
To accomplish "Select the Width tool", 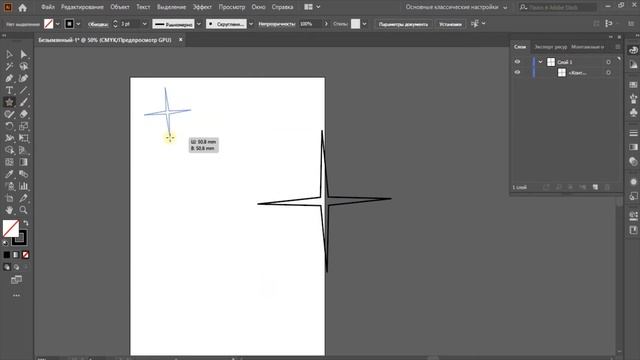I will tap(9, 138).
